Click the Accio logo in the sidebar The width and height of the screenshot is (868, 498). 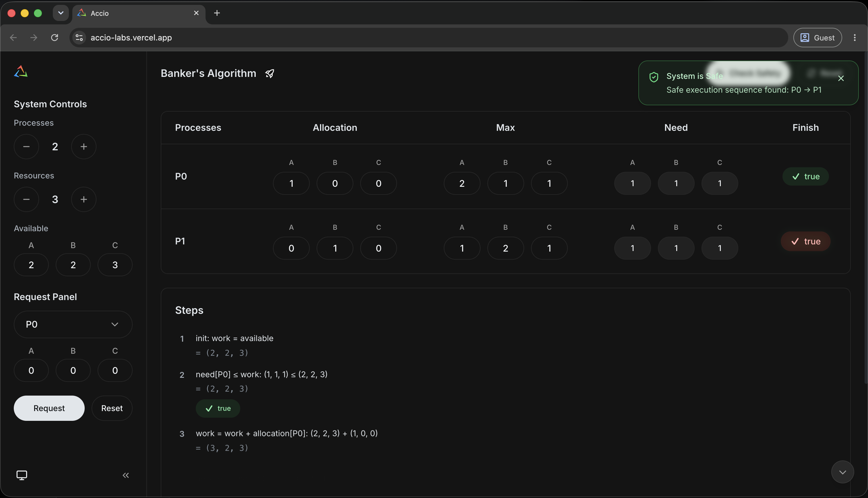tap(21, 71)
